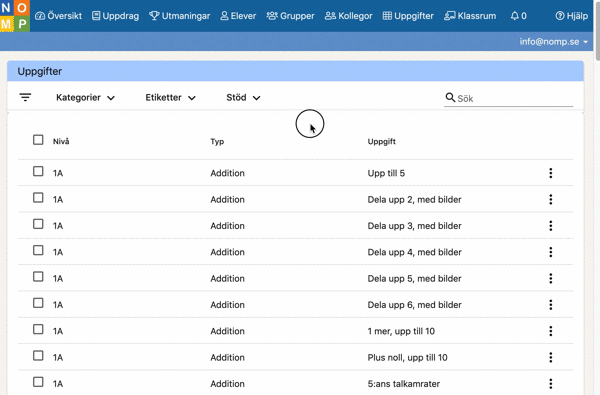Check the box for Dela upp 2 row

(x=38, y=198)
